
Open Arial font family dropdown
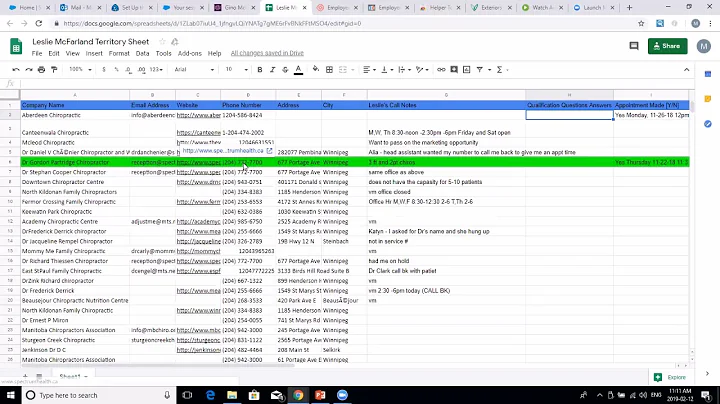click(194, 70)
